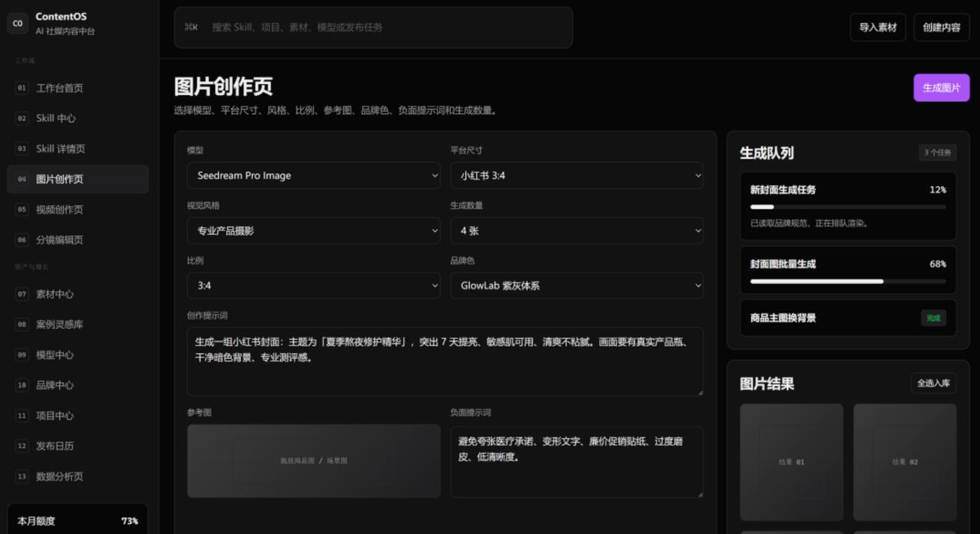The image size is (980, 534).
Task: Open 工作台首页 in the sidebar
Action: point(77,88)
